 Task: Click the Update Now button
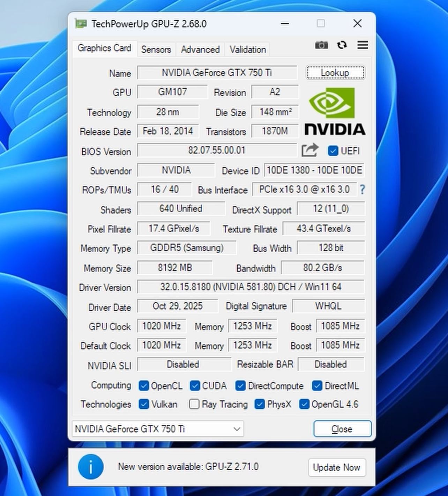pyautogui.click(x=337, y=467)
